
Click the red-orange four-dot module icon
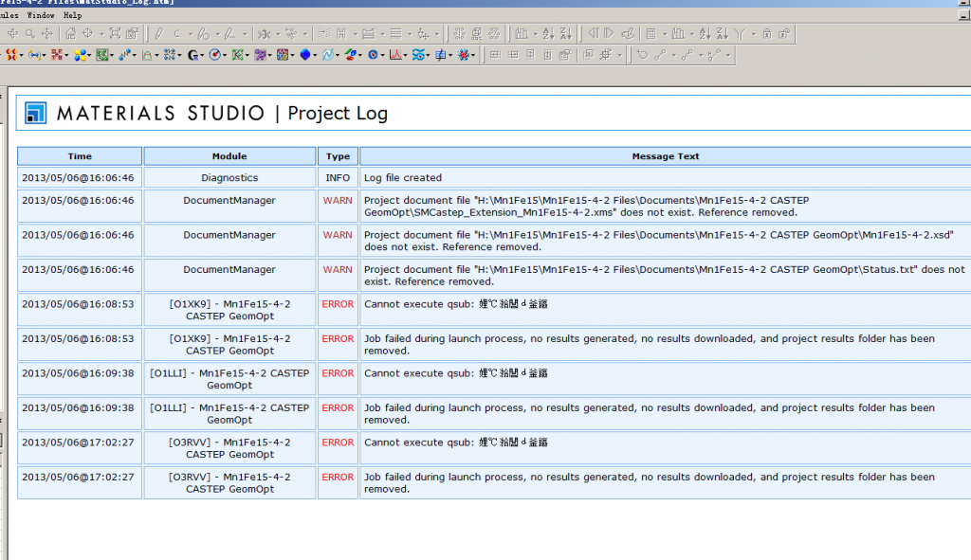click(x=11, y=55)
